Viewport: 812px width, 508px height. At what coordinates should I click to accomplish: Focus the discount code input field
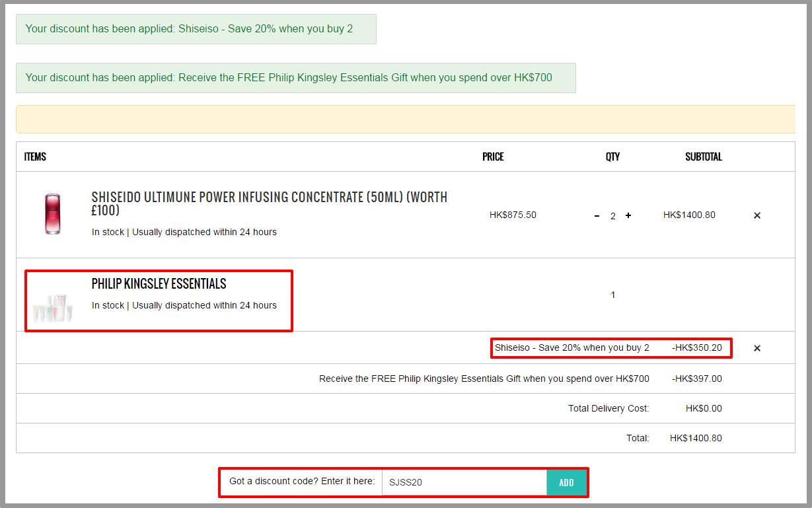click(x=464, y=482)
